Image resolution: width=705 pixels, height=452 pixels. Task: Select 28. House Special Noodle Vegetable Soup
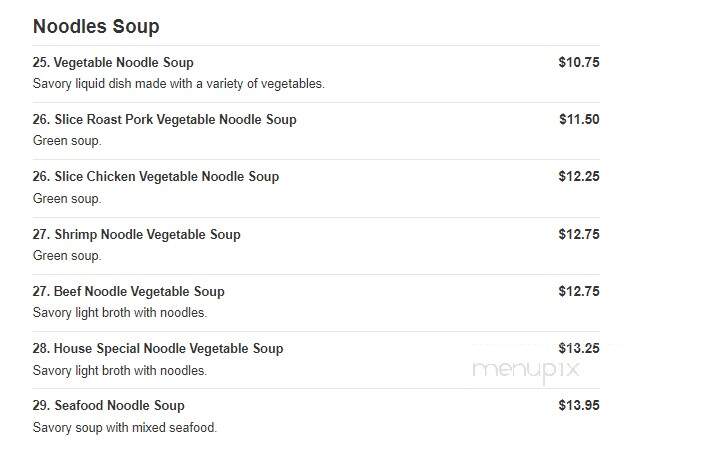(x=158, y=349)
